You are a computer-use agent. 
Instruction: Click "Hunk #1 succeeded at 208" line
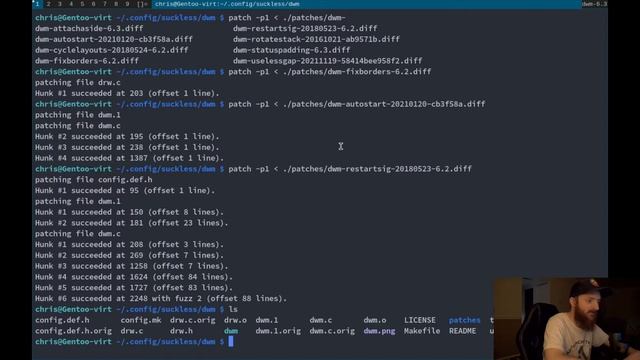[x=129, y=244]
